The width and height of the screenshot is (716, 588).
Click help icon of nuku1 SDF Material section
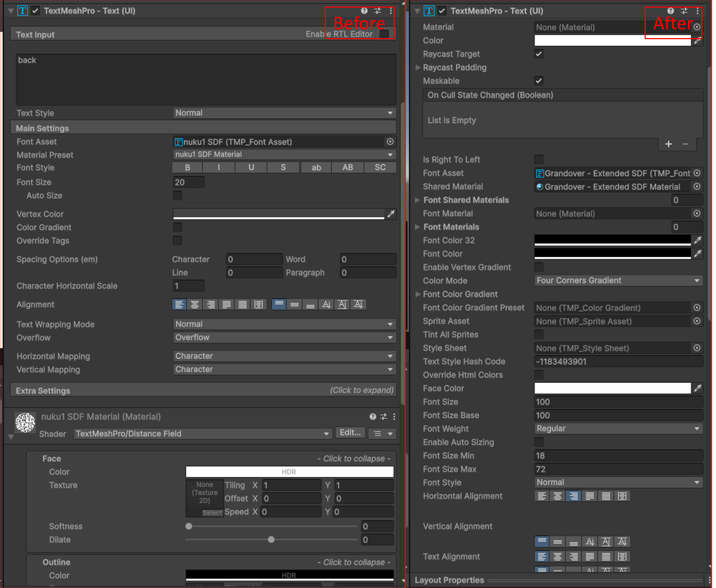[x=373, y=416]
